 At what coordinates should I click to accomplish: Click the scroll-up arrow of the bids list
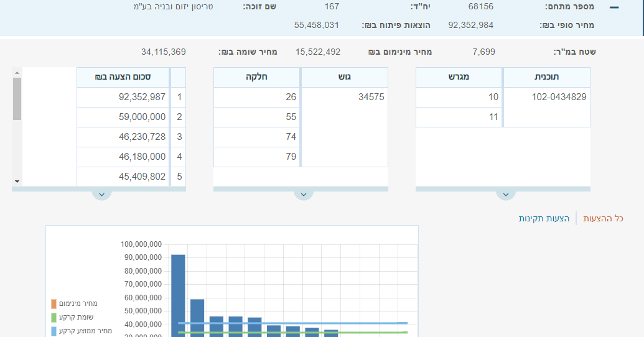(17, 72)
